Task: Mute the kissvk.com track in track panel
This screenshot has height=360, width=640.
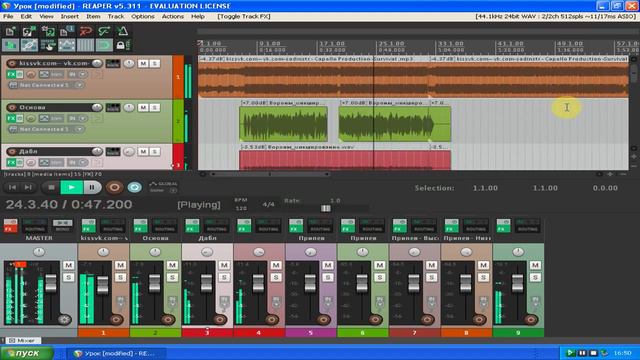Action: coord(143,63)
